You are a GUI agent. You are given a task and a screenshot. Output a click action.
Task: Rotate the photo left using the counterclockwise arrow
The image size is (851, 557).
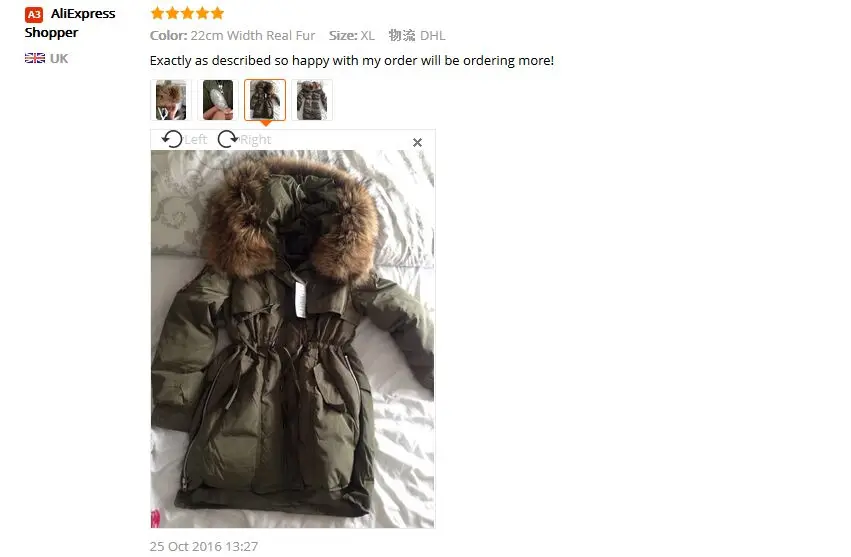172,140
